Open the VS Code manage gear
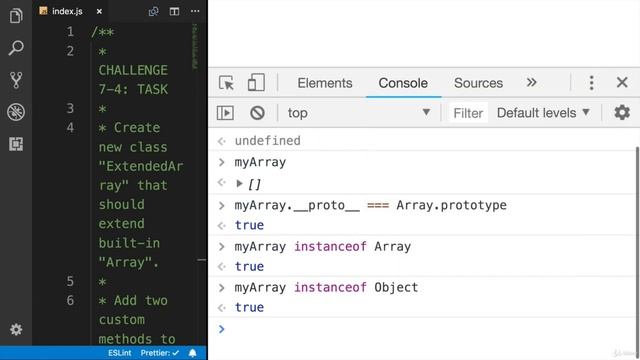The image size is (640, 360). pyautogui.click(x=16, y=329)
